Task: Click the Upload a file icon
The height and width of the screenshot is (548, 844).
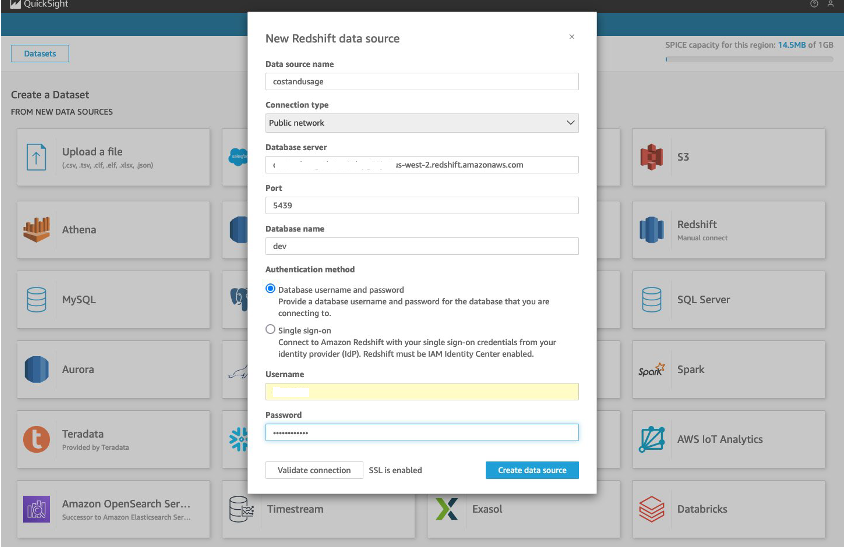Action: coord(36,158)
